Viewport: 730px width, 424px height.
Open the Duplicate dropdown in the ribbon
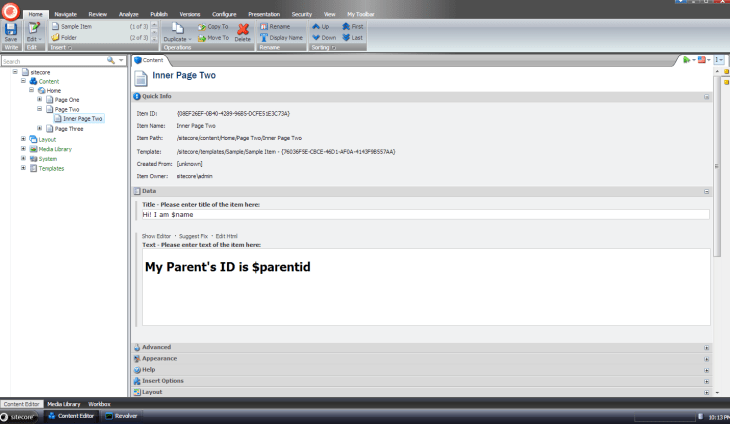coord(175,39)
